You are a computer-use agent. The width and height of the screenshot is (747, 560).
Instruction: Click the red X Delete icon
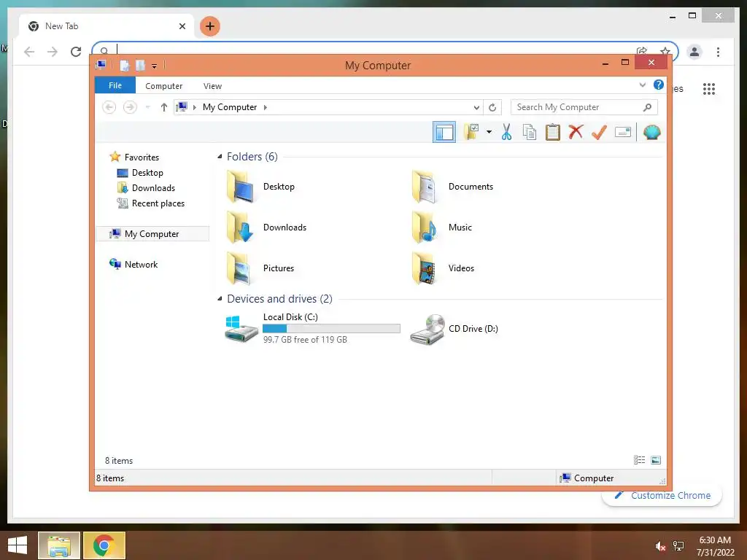[576, 131]
